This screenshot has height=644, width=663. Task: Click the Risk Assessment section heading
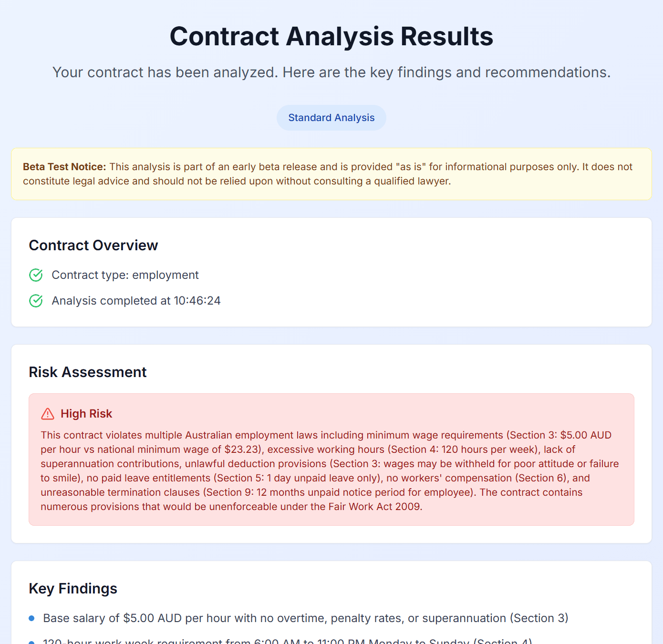click(x=87, y=372)
